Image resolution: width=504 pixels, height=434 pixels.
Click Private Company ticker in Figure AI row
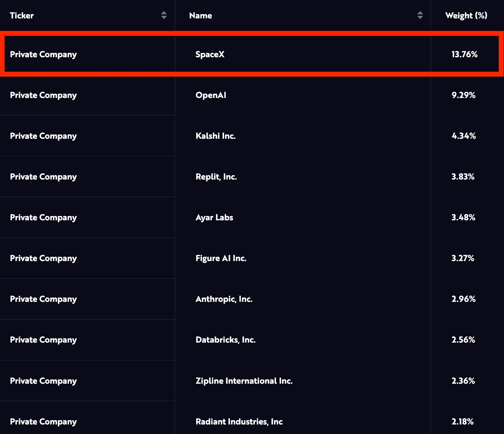(43, 258)
